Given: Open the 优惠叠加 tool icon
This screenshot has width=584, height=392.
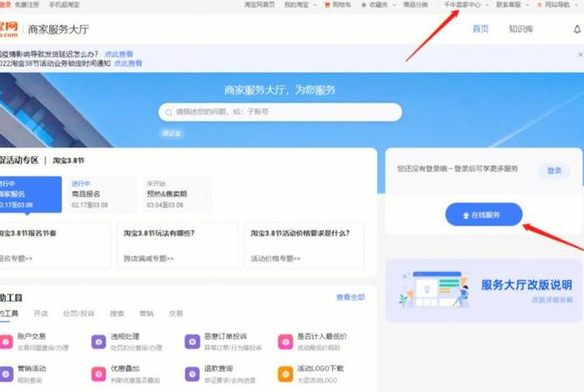Looking at the screenshot, I should point(98,374).
